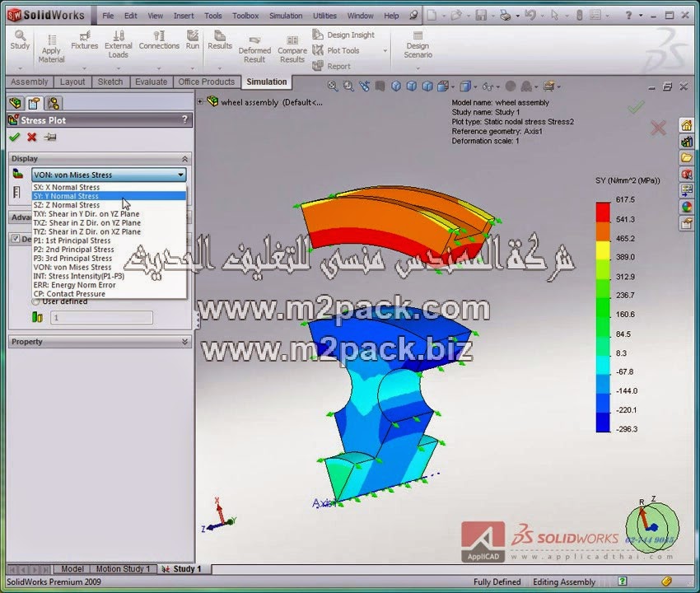Switch to the ConfigurationManager tab icon

pyautogui.click(x=54, y=103)
